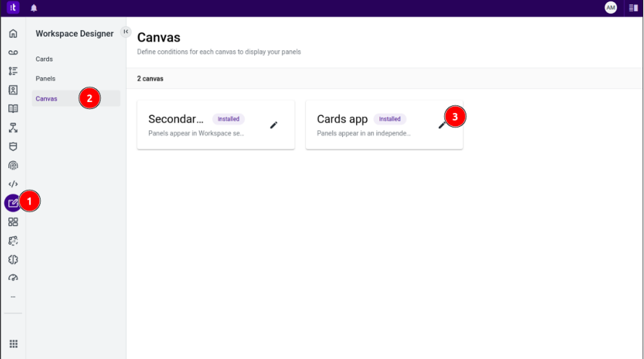
Task: Click the speedometer dashboard icon
Action: tap(13, 278)
